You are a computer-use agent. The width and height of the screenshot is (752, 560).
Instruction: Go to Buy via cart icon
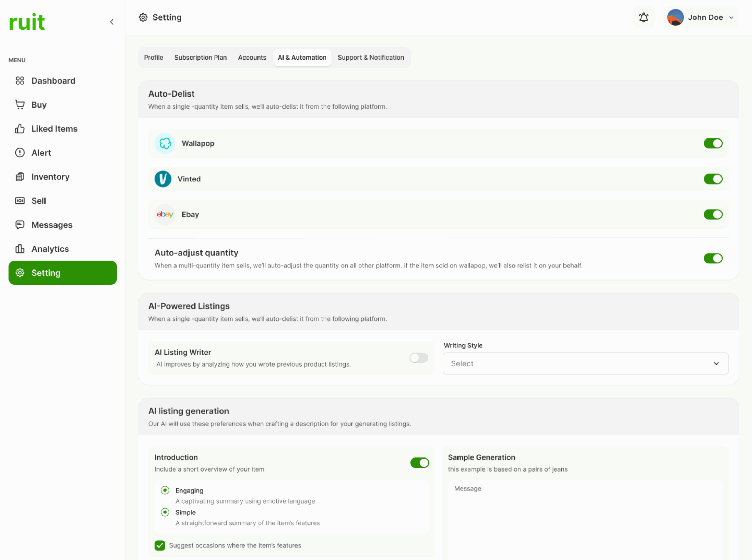[x=20, y=105]
